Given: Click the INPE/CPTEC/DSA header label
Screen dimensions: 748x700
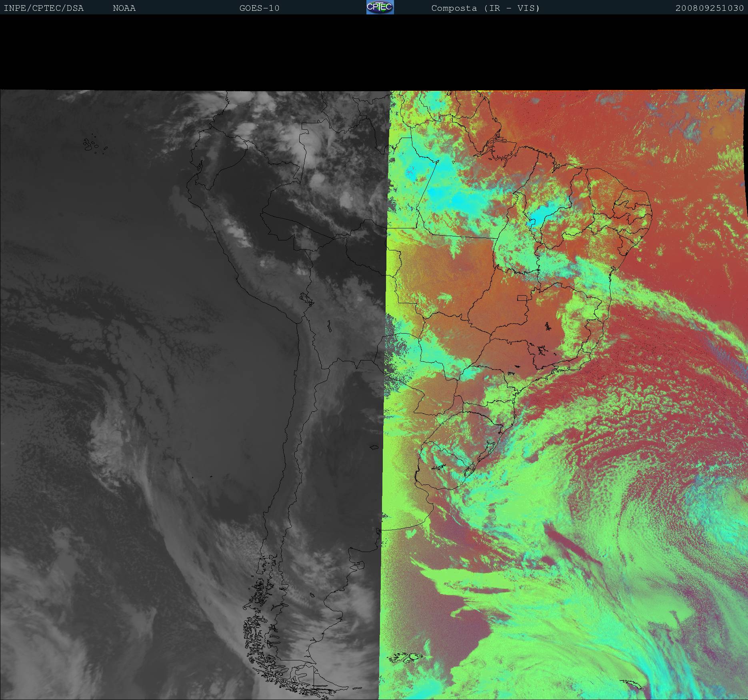Looking at the screenshot, I should (x=44, y=8).
